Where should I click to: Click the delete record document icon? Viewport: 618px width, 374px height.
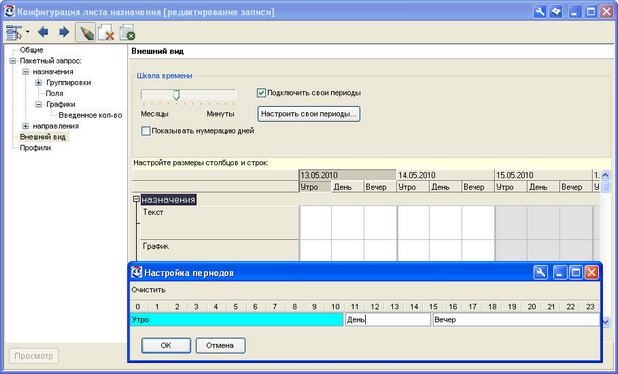pos(106,33)
